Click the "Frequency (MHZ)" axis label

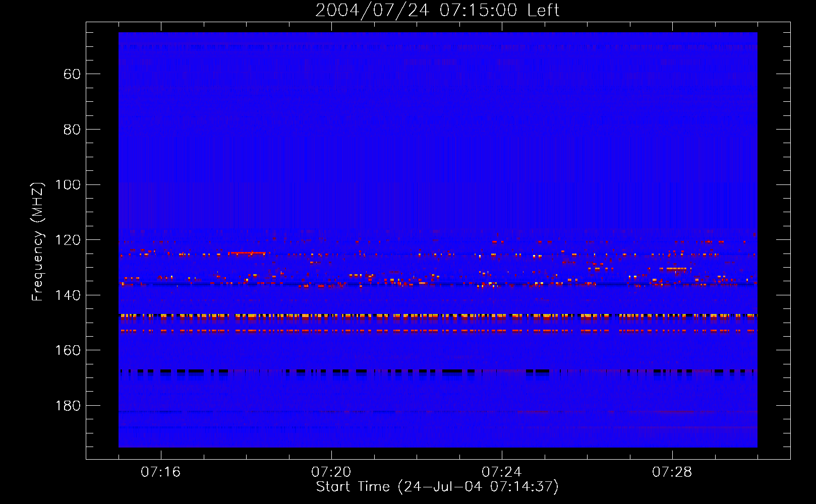[x=38, y=241]
